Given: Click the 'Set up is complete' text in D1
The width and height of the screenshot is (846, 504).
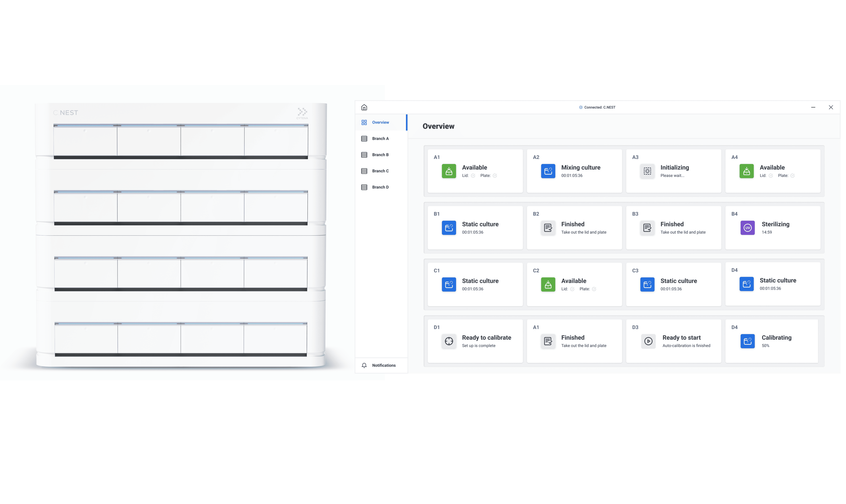Looking at the screenshot, I should tap(478, 346).
